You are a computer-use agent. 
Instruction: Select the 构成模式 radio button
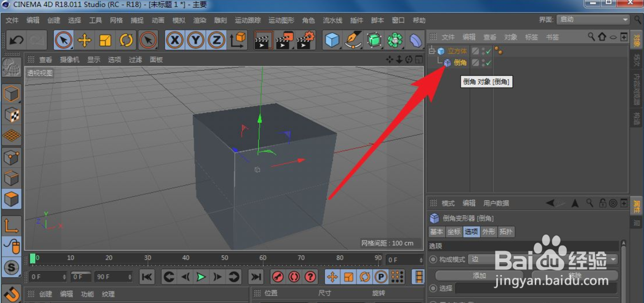tap(434, 259)
